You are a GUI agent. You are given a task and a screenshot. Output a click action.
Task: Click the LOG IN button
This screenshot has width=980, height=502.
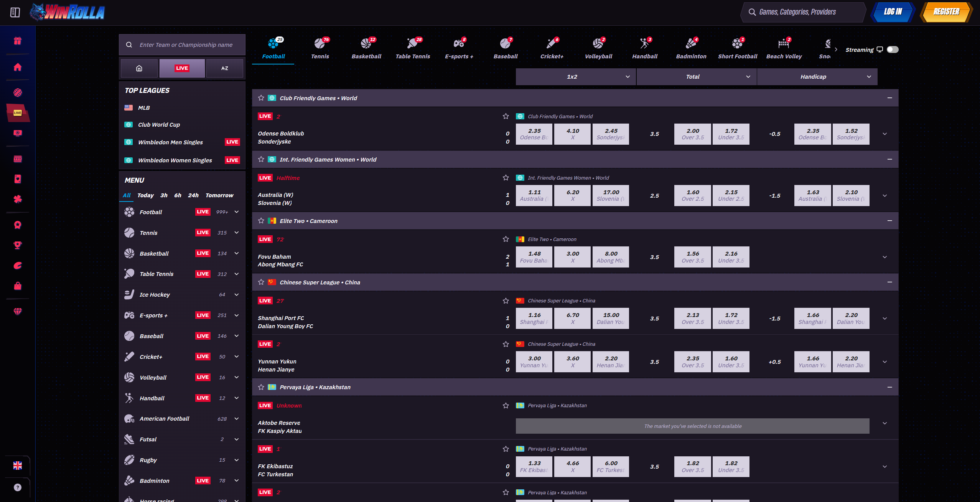click(x=893, y=12)
